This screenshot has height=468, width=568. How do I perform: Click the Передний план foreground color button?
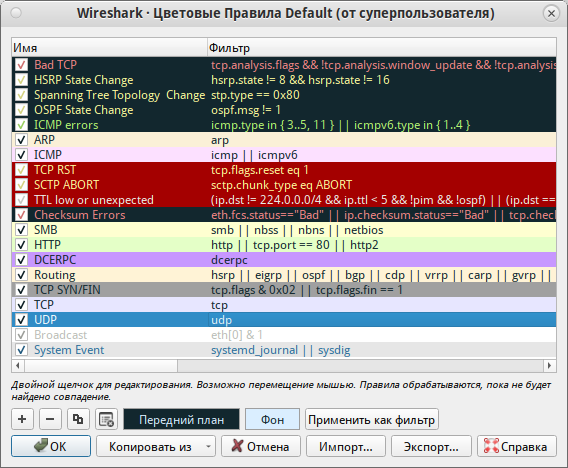pos(181,419)
